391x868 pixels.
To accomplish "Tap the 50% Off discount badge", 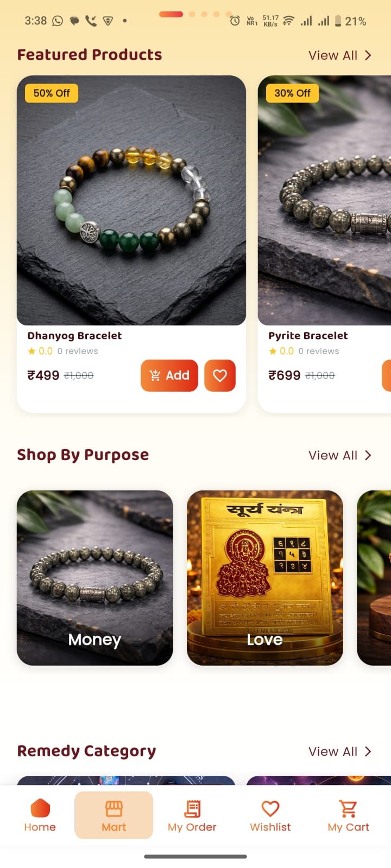I will click(x=52, y=93).
